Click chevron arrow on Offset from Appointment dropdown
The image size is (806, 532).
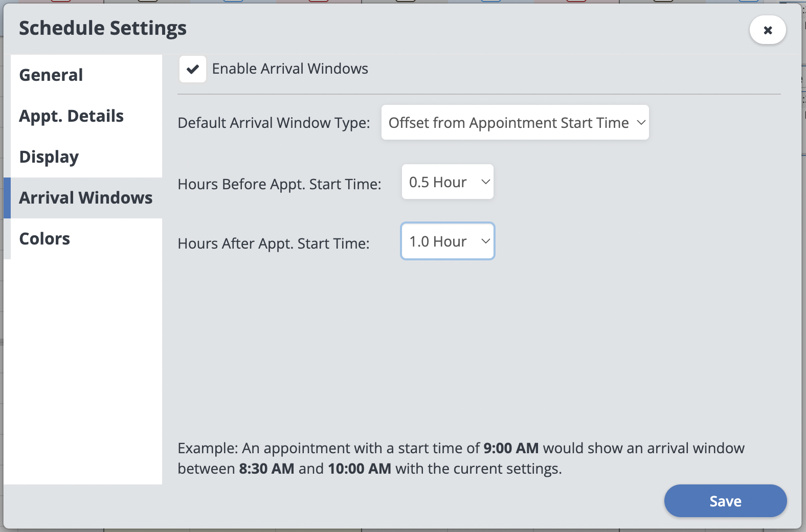(641, 123)
